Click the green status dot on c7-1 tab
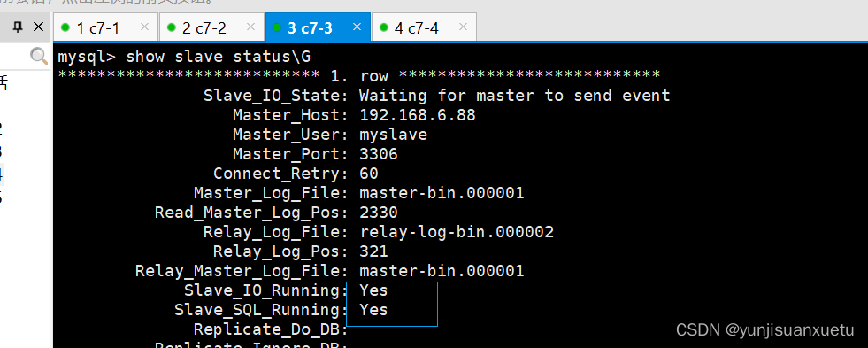 pos(65,27)
